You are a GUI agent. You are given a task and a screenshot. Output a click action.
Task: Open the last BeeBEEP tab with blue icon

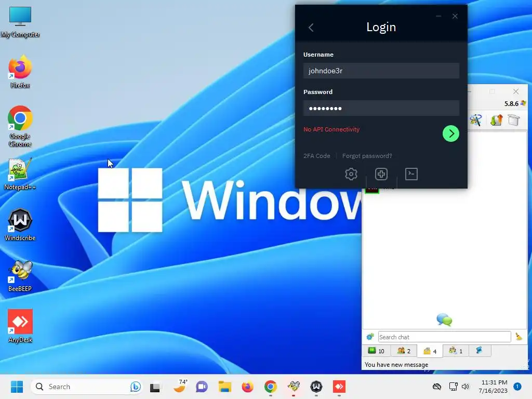click(480, 351)
